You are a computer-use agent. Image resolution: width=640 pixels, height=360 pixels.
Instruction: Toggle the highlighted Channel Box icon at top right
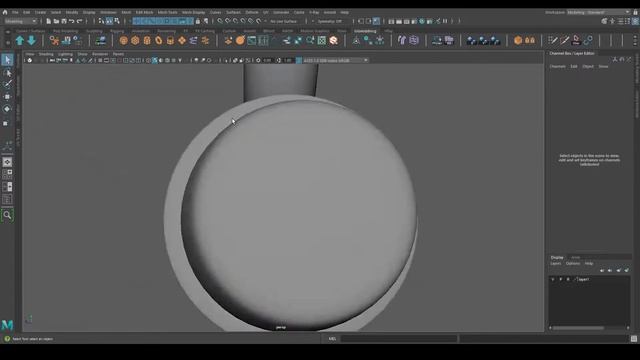click(635, 21)
